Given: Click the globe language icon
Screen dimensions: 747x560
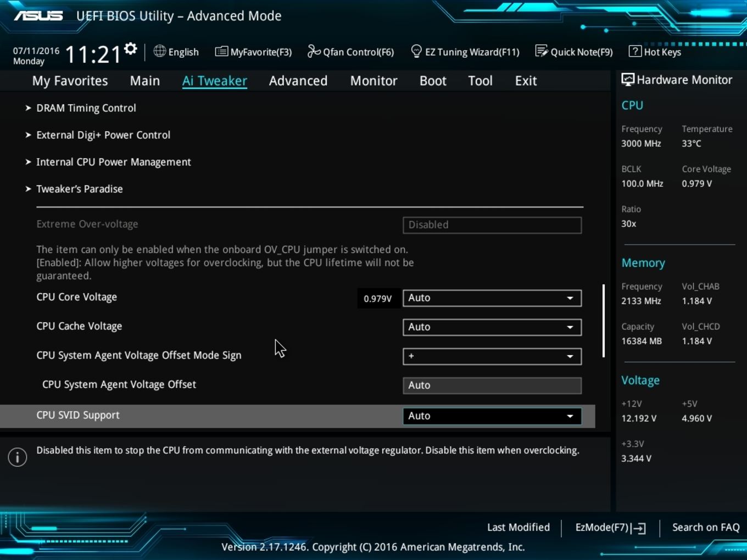Looking at the screenshot, I should tap(159, 51).
